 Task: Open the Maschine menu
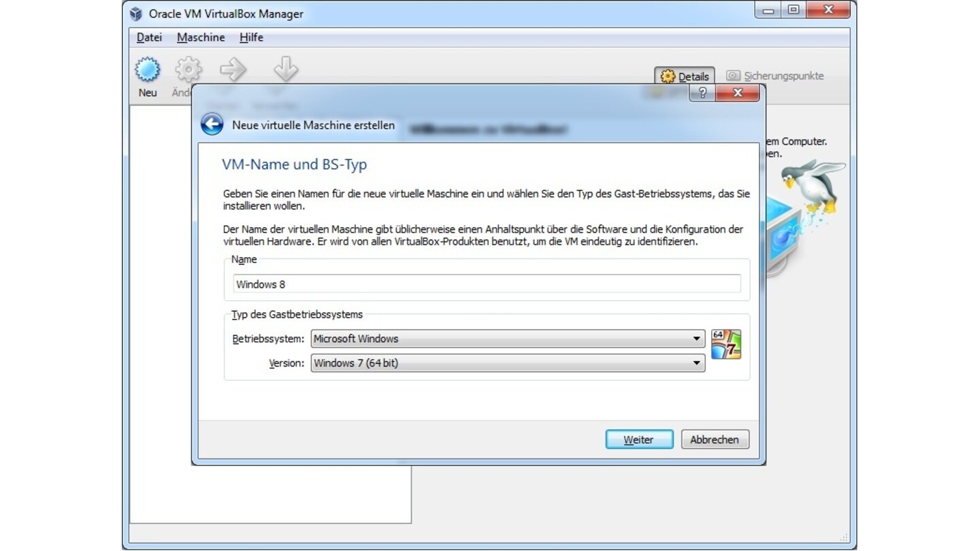click(x=201, y=37)
